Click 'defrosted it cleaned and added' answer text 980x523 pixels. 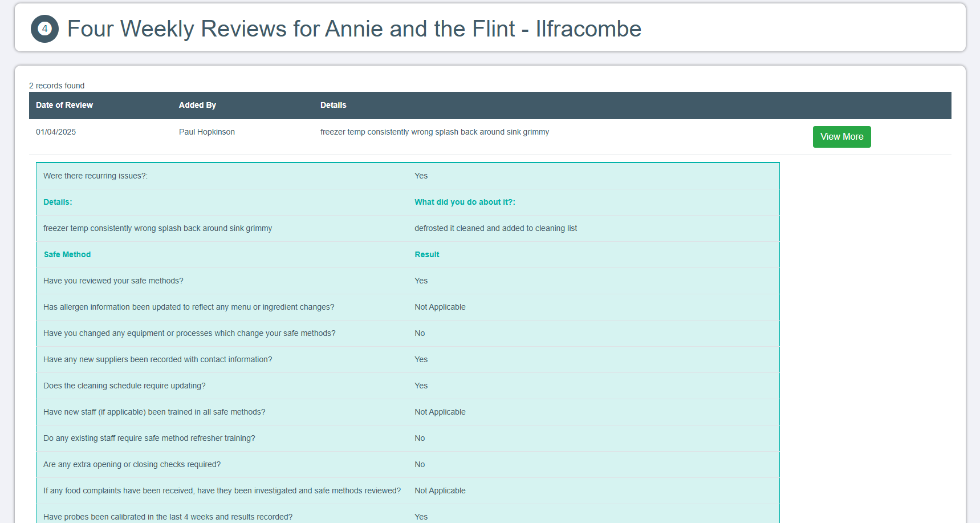click(x=495, y=228)
